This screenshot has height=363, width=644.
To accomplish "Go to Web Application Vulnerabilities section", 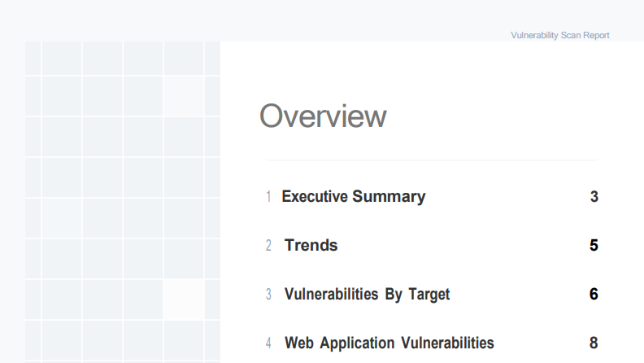I will (389, 343).
